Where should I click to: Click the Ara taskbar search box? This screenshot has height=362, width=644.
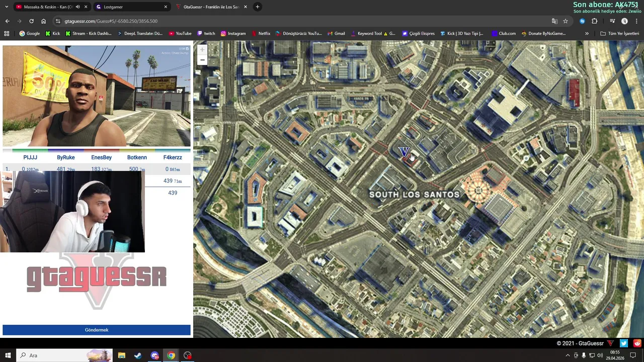(64, 355)
